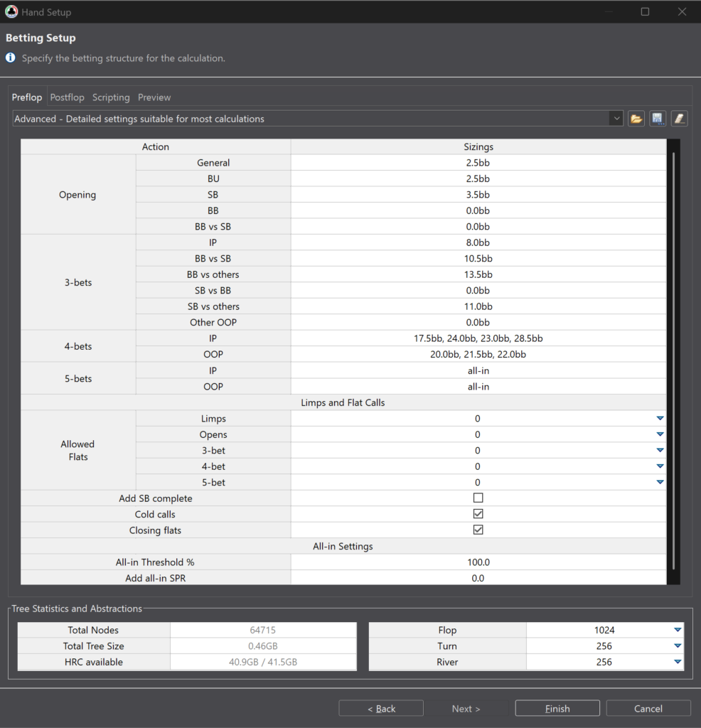This screenshot has height=728, width=701.
Task: Switch to the Scripting tab
Action: pyautogui.click(x=111, y=97)
